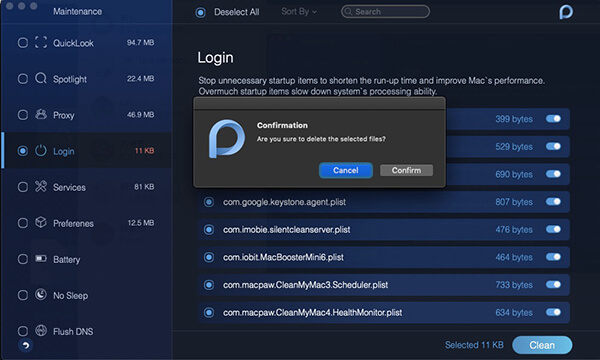Select the com.macpaw.CleanMyMac3.Scheduler.plist file name

tap(305, 285)
